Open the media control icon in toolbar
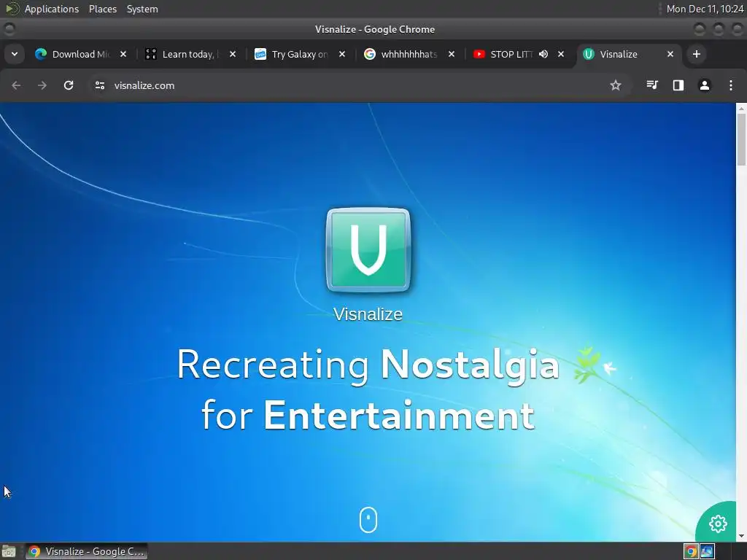Screen dimensions: 747x560 652,85
